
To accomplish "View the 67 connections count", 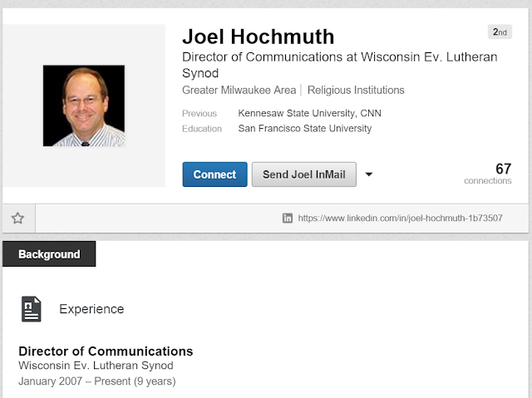I will click(x=488, y=173).
